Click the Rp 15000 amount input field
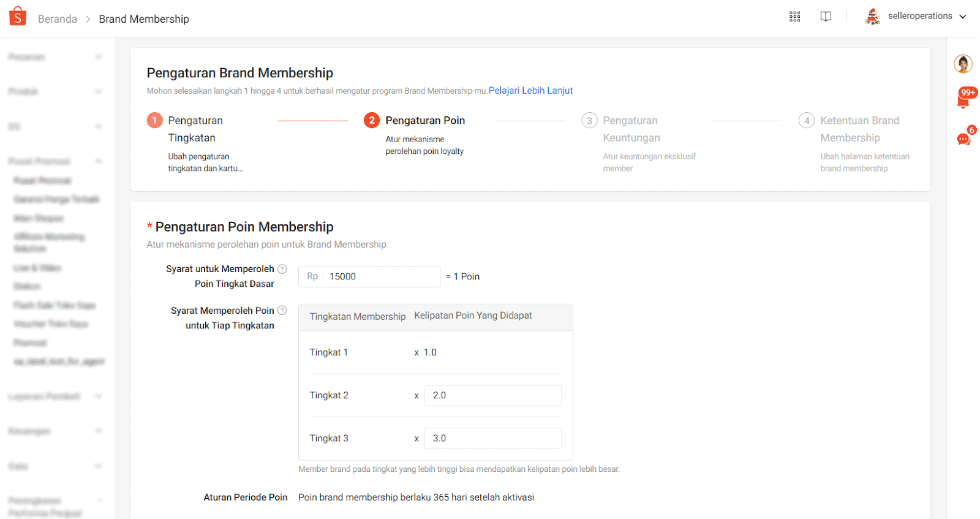 [369, 277]
